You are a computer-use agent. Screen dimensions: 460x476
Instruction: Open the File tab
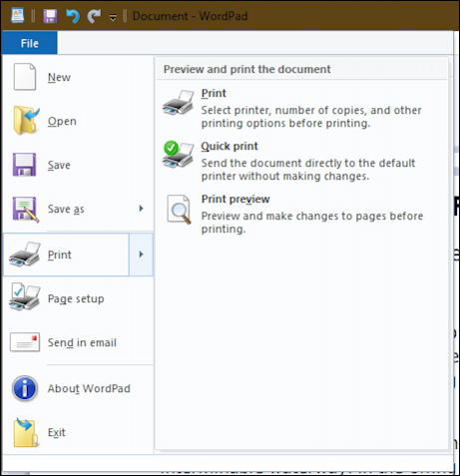pos(29,43)
